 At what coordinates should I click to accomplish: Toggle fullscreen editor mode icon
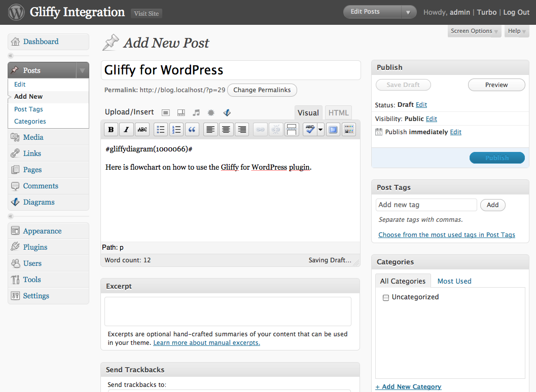[333, 130]
